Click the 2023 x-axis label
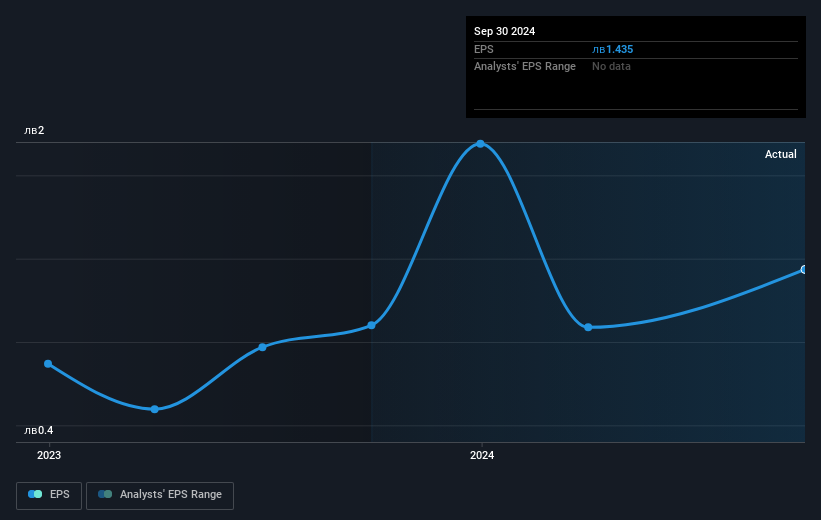Screen dimensions: 821x520 click(x=49, y=455)
